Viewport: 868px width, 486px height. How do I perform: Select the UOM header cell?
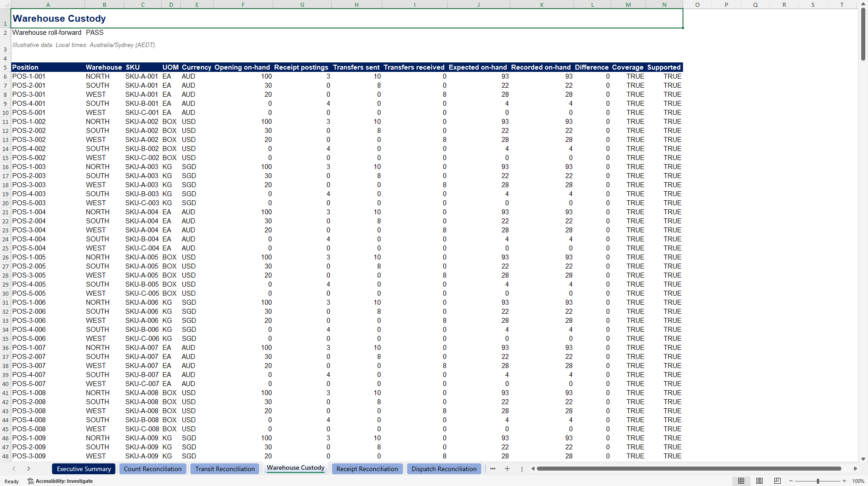(x=171, y=67)
